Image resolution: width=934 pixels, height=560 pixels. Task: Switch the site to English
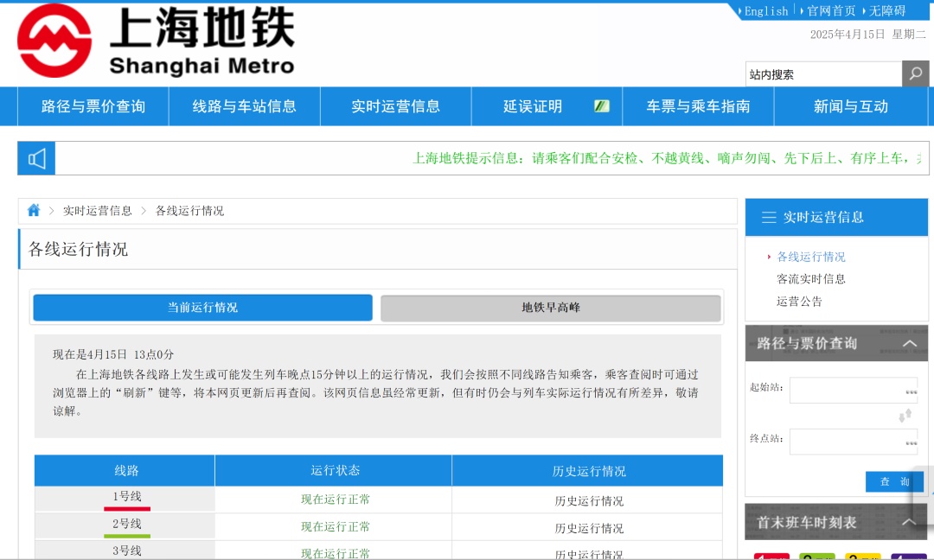(x=766, y=11)
